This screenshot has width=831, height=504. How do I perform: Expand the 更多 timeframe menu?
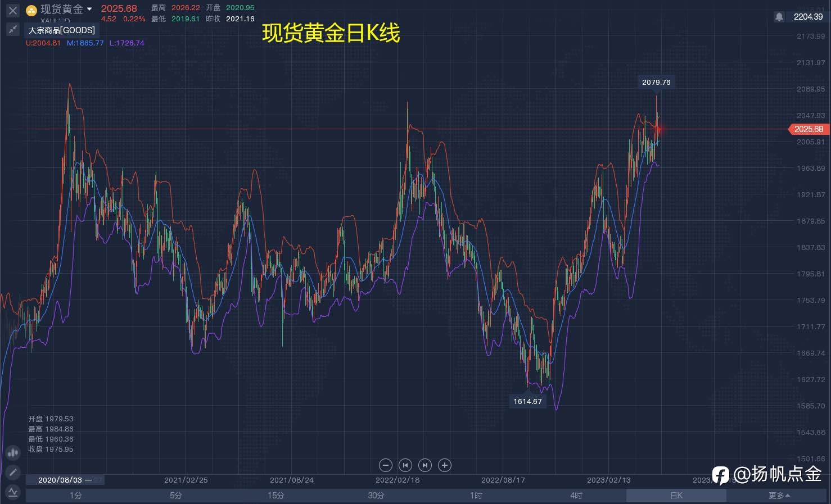(x=779, y=496)
